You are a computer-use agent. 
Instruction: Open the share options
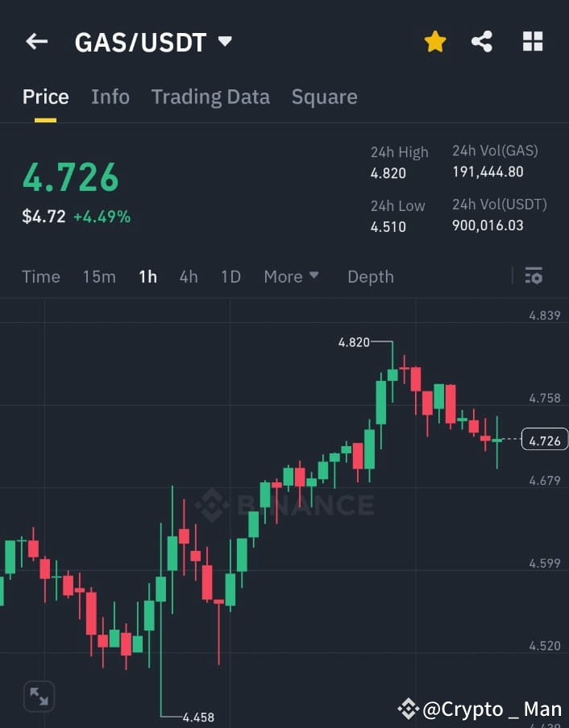point(483,41)
